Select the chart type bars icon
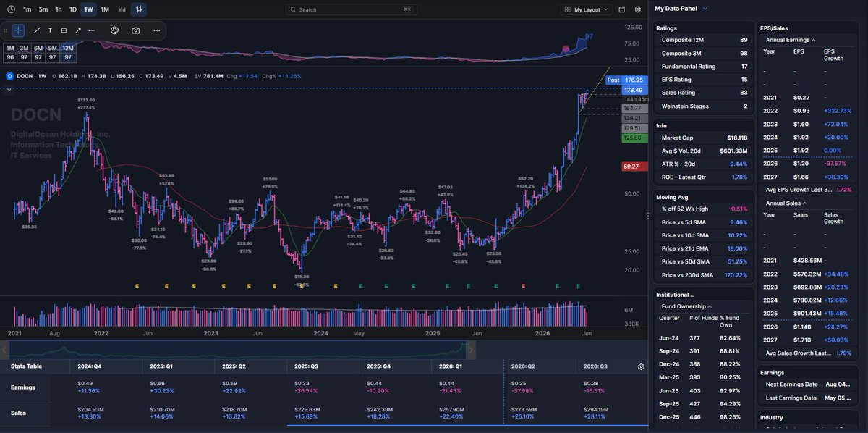868x433 pixels. tap(138, 9)
